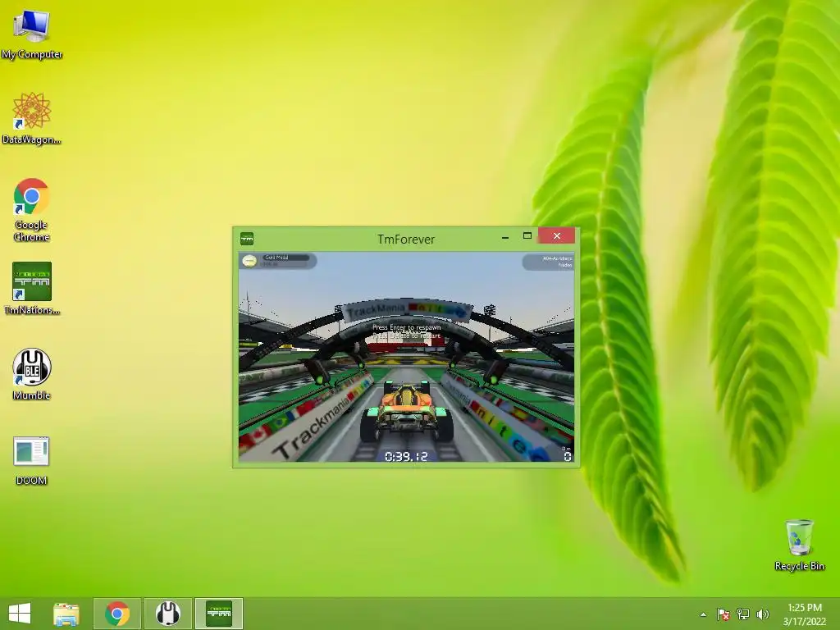Screen dimensions: 840x630
Task: Click the track name panel in game
Action: pos(548,262)
